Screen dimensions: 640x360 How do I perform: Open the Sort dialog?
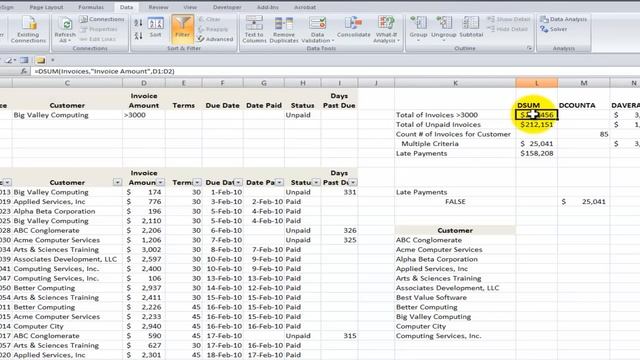tap(156, 27)
